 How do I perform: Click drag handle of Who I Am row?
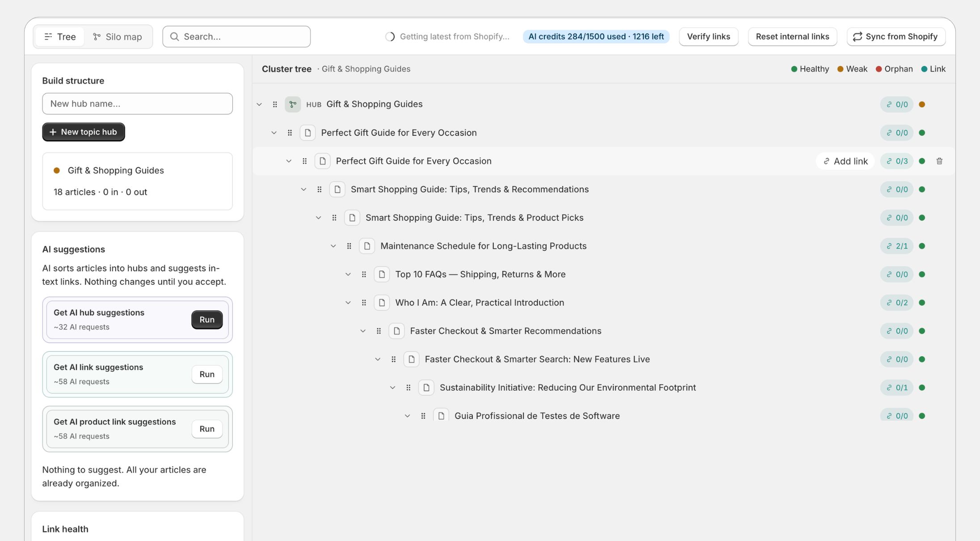click(x=364, y=303)
